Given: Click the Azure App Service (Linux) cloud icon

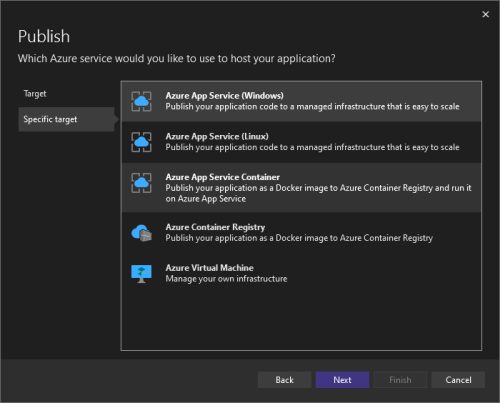Looking at the screenshot, I should point(141,142).
